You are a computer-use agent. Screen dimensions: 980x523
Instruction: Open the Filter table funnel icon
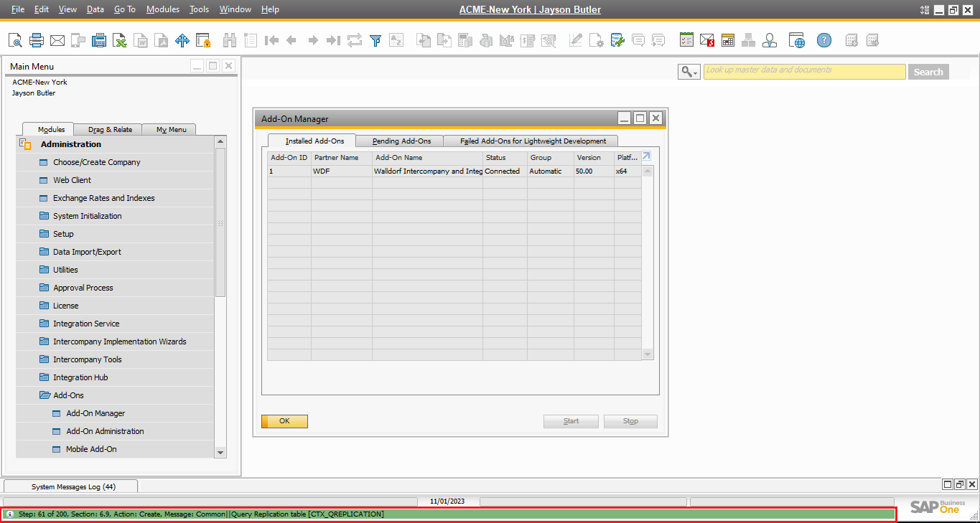(x=375, y=40)
